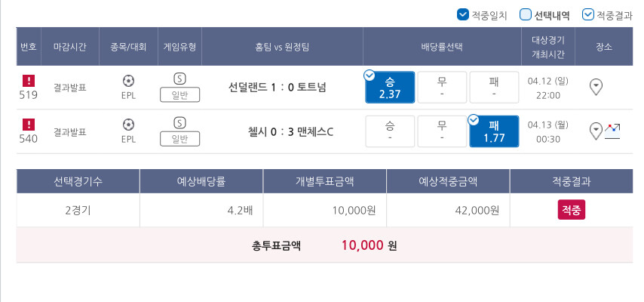Screen dimensions: 644x302
Task: Click 무 draw option for match 519
Action: coord(442,87)
